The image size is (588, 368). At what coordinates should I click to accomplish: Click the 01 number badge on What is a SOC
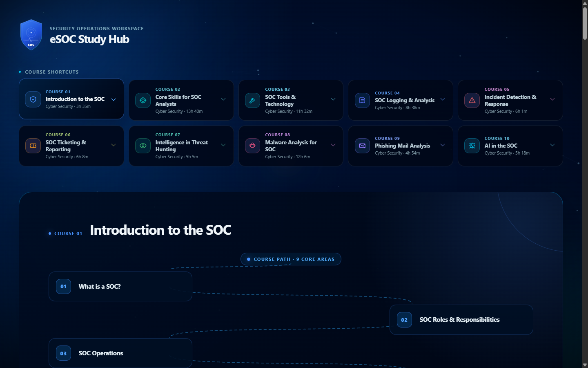tap(63, 287)
